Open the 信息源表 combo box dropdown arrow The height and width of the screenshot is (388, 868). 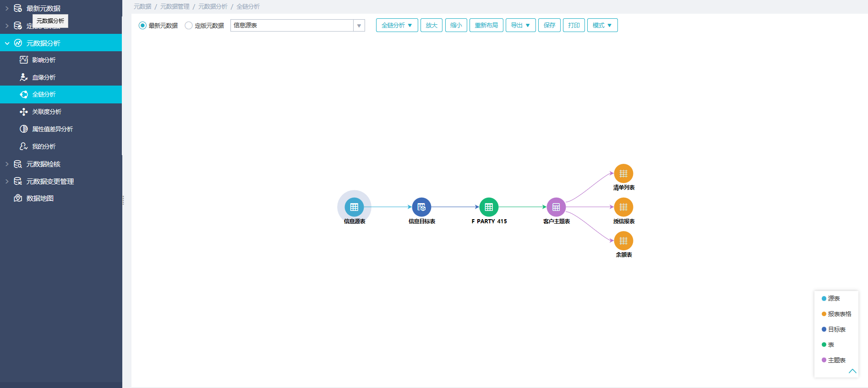click(359, 26)
